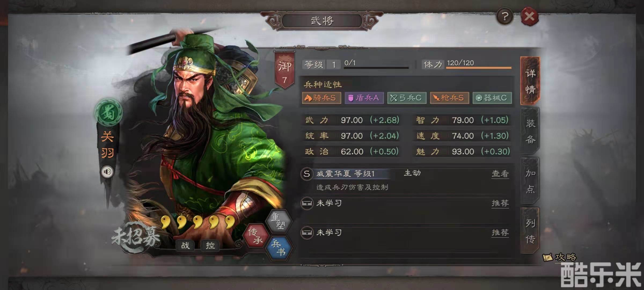Click the 体力 stamina progress bar
The width and height of the screenshot is (644, 290).
[x=479, y=68]
